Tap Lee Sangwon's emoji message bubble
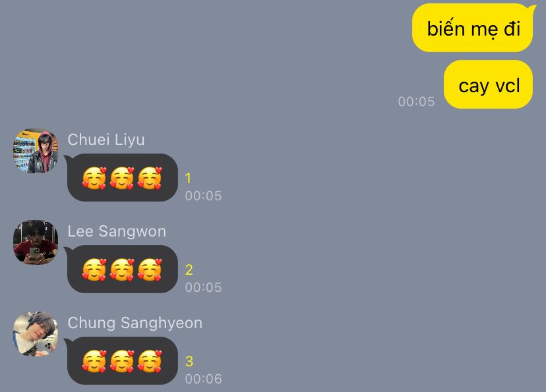The height and width of the screenshot is (392, 546). (122, 269)
